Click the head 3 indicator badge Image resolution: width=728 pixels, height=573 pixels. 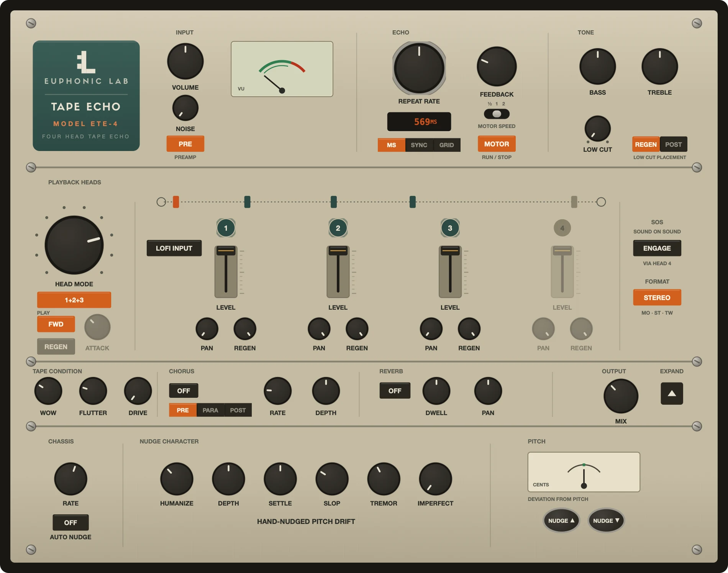450,228
